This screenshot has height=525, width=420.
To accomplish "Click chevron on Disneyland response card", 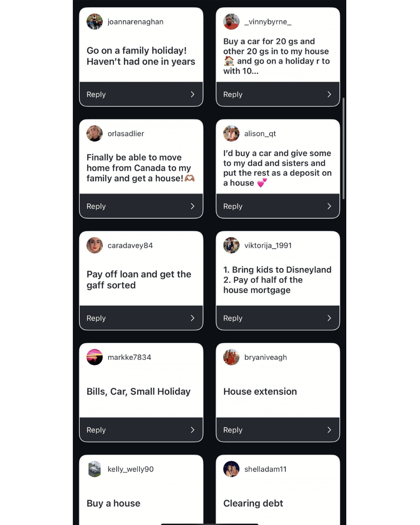I will click(x=329, y=318).
